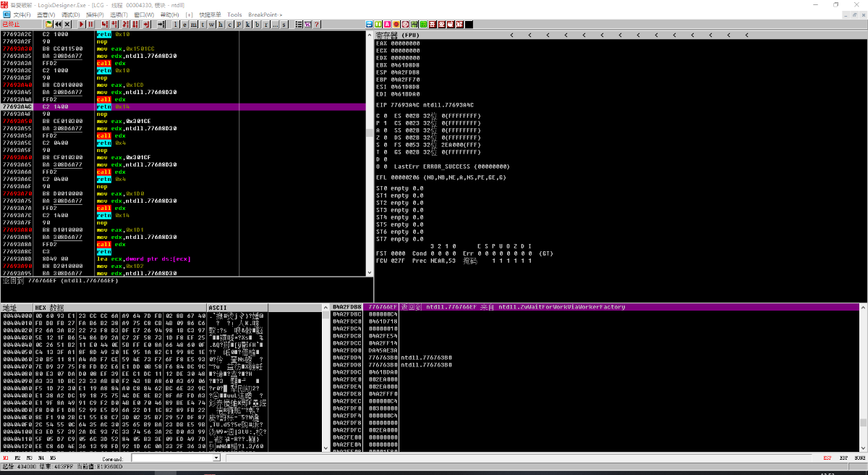868x475 pixels.
Task: Open run trace with '...' button
Action: 276,24
